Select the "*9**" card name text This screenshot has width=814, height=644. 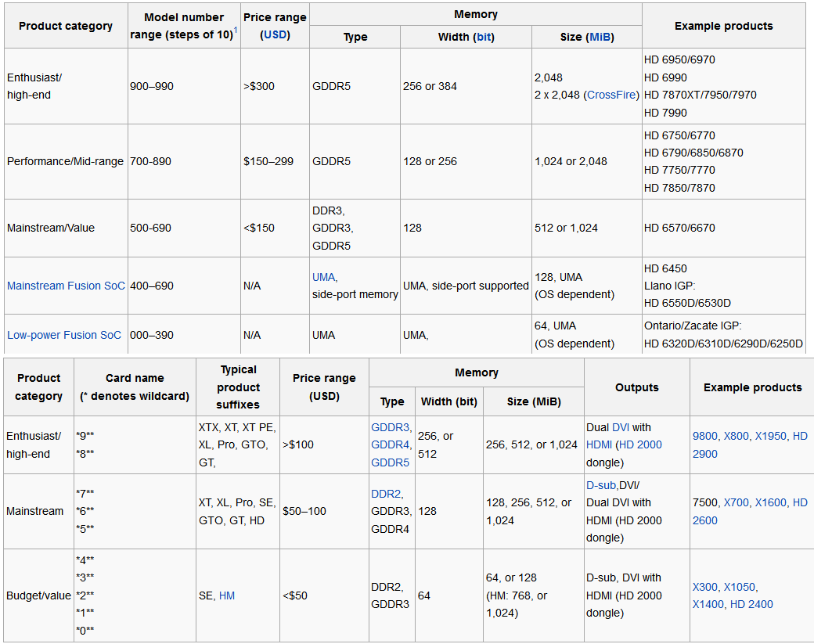[x=85, y=436]
